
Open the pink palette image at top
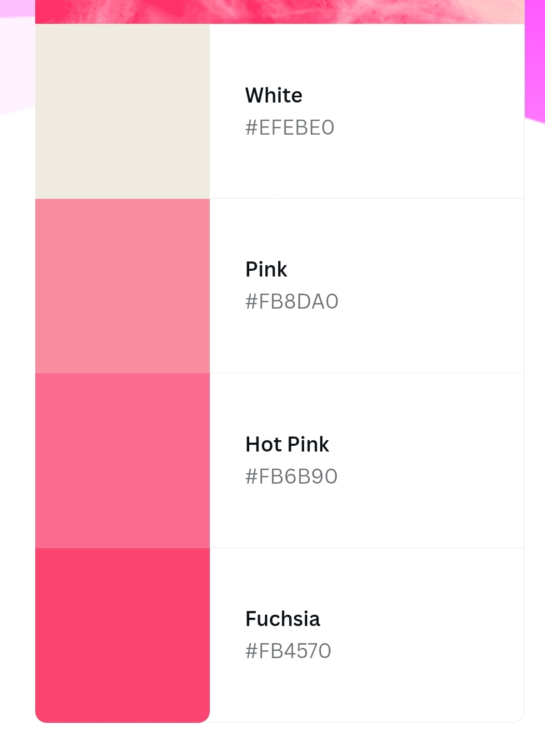point(280,11)
